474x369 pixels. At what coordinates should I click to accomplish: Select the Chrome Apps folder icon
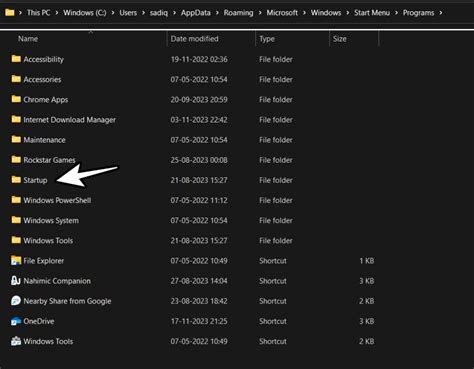(x=16, y=99)
